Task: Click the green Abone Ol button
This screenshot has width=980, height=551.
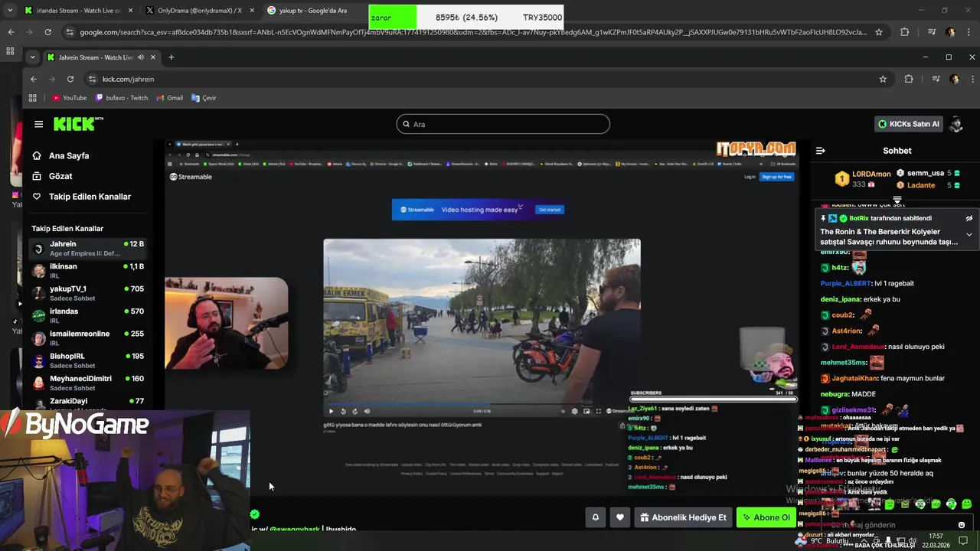Action: pos(766,517)
